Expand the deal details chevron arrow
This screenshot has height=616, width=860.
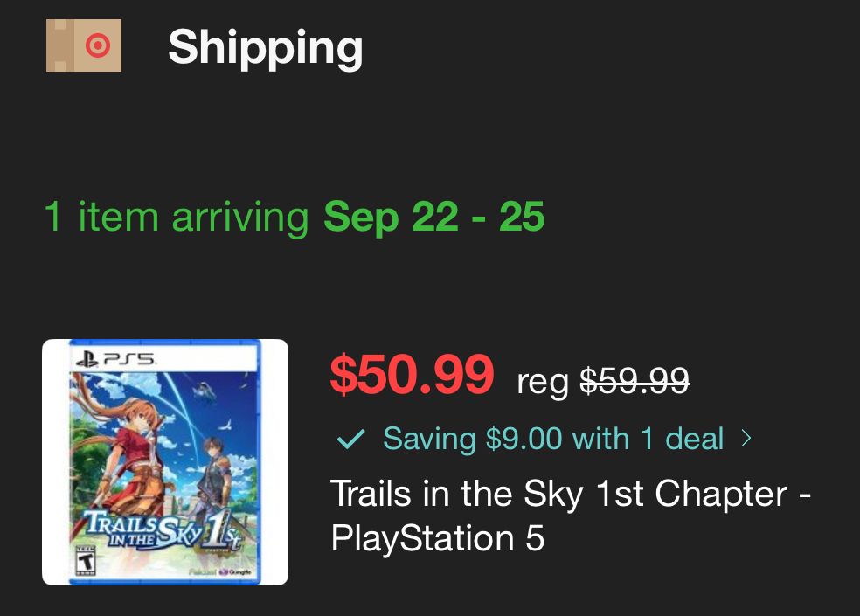(x=746, y=438)
